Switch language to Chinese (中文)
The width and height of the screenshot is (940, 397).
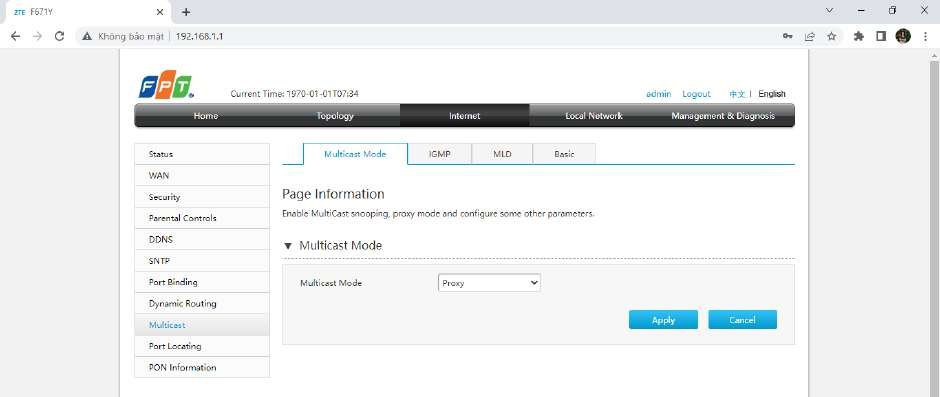pos(737,94)
